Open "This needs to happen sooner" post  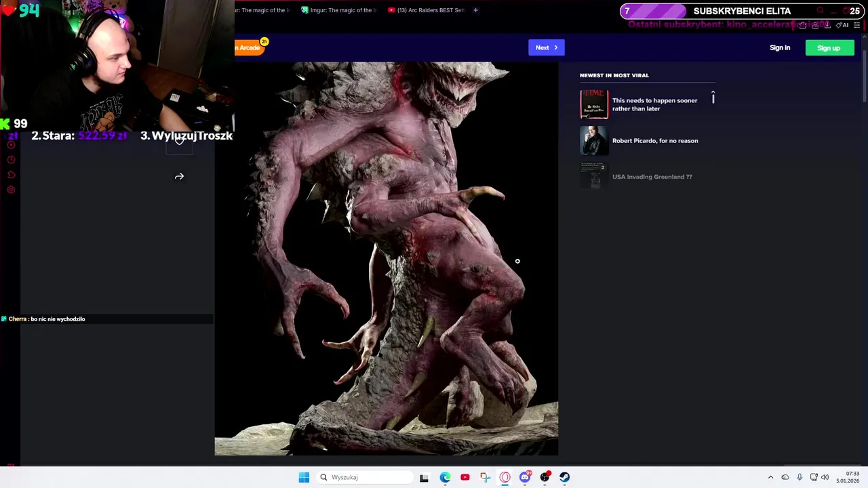pos(654,104)
